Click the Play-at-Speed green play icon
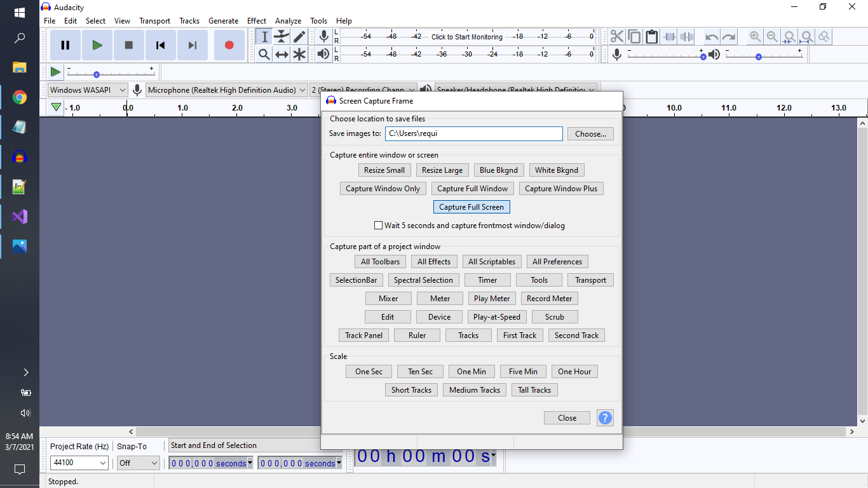 click(x=55, y=72)
